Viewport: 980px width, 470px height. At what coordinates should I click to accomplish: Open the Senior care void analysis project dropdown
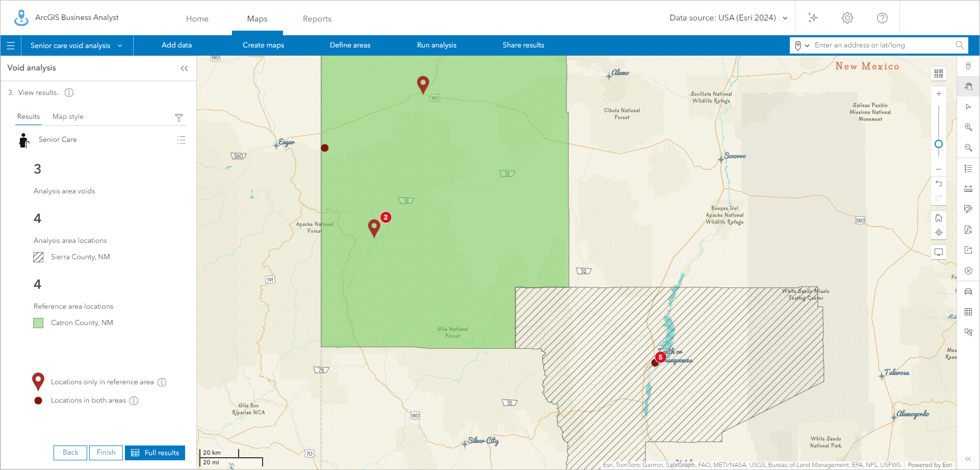tap(76, 45)
